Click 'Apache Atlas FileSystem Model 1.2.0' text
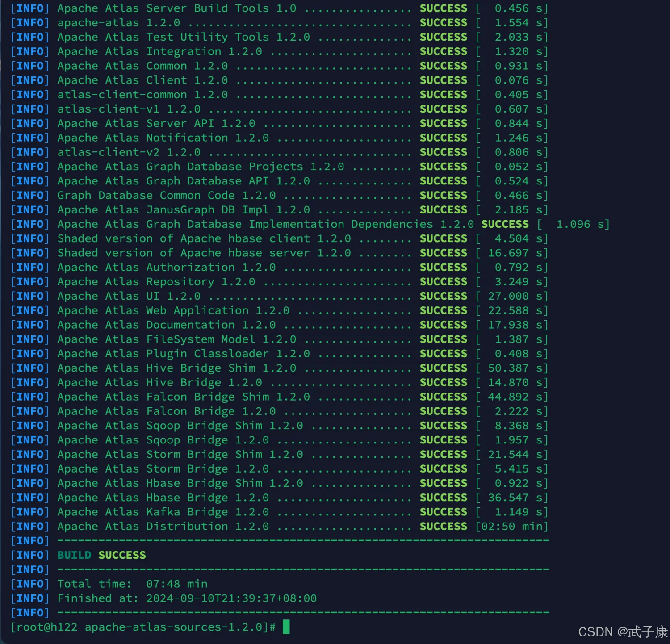This screenshot has width=670, height=644. 177,339
